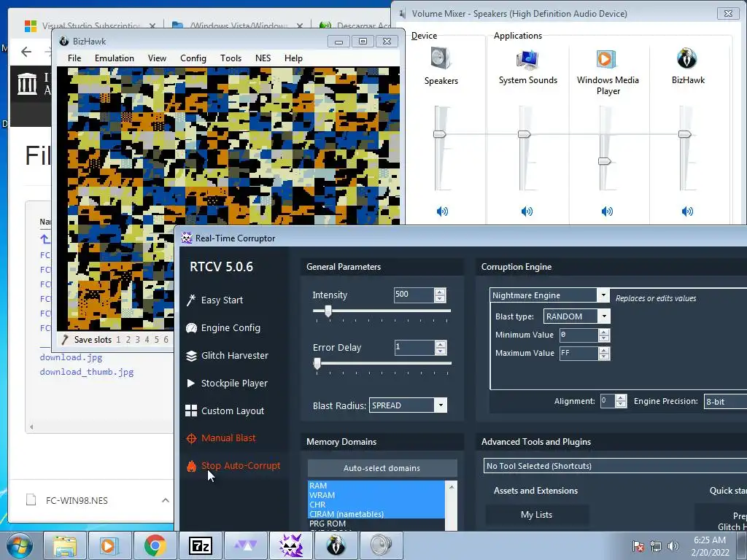Switch to RTCV app in the taskbar
Screen dimensions: 747x560
pos(290,545)
